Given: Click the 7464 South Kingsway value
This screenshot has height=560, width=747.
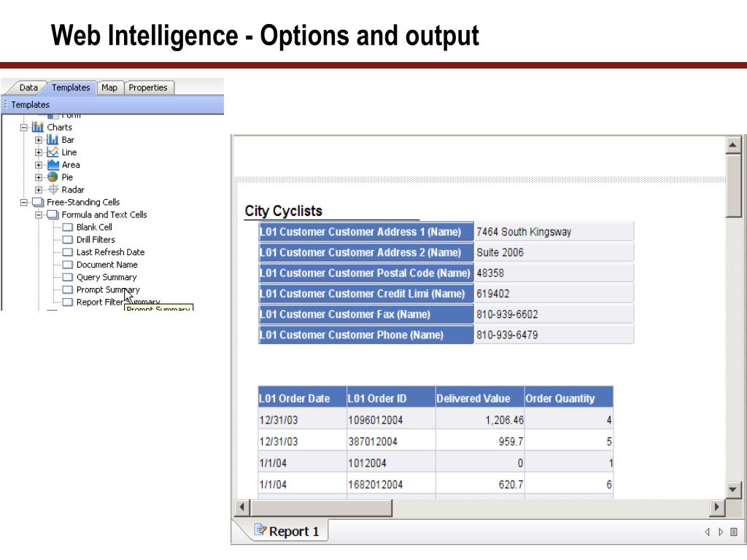Looking at the screenshot, I should point(554,232).
